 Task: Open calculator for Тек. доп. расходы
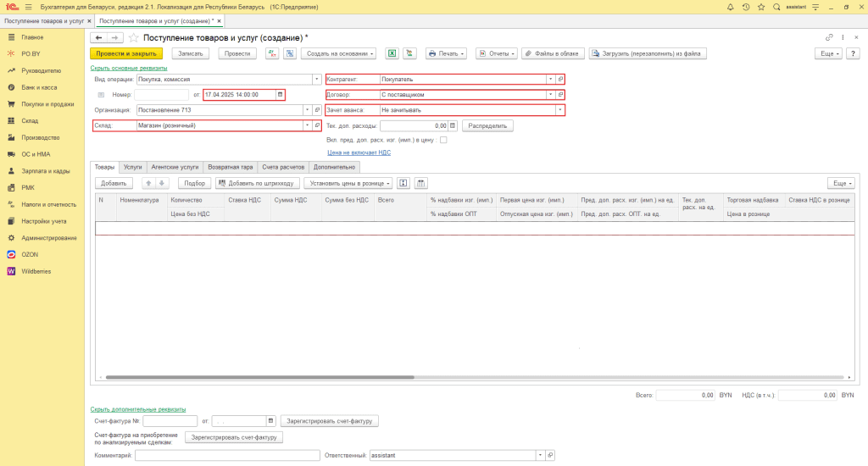[453, 125]
